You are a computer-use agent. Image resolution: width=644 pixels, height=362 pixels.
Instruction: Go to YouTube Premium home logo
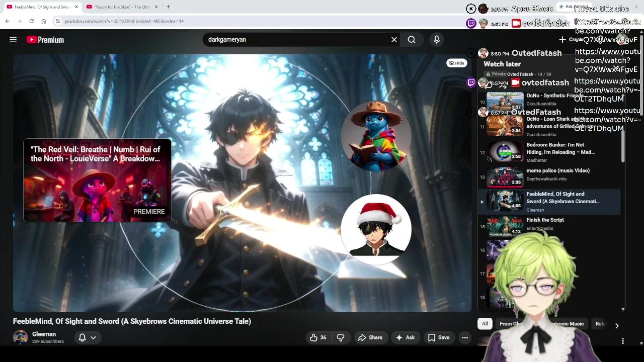pos(45,40)
